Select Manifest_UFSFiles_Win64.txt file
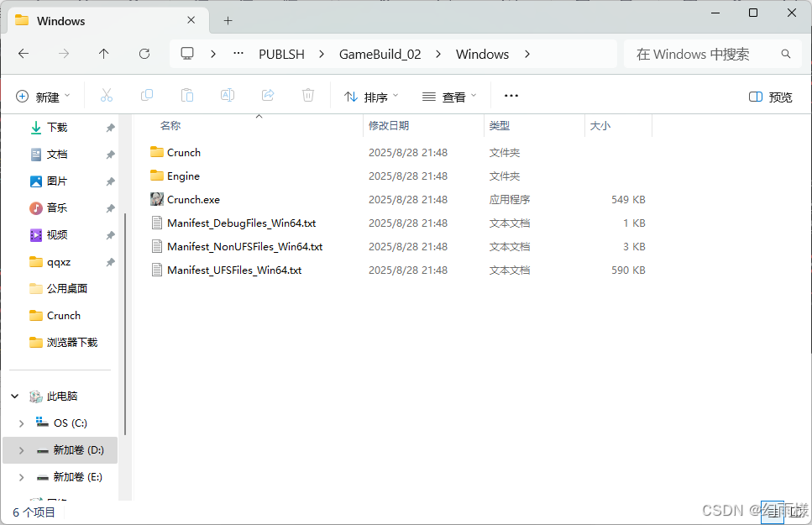The height and width of the screenshot is (525, 812). pyautogui.click(x=234, y=270)
